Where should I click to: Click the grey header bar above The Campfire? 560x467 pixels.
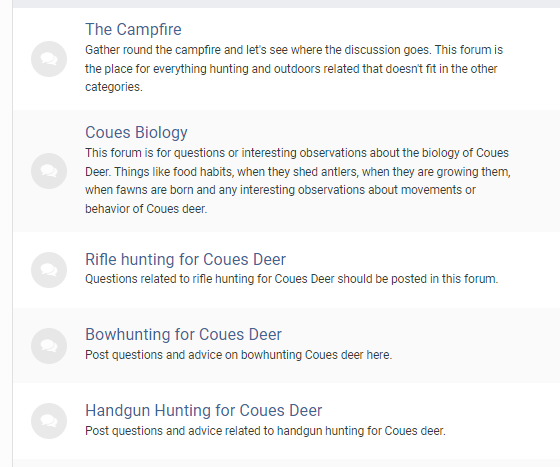point(286,4)
